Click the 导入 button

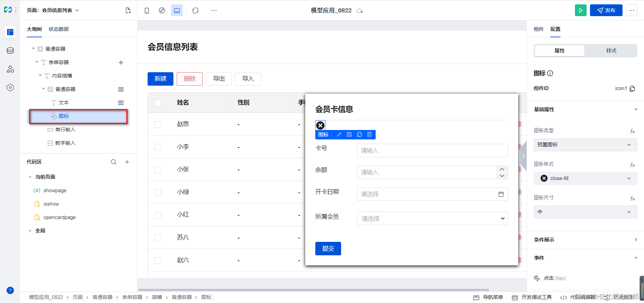(248, 79)
